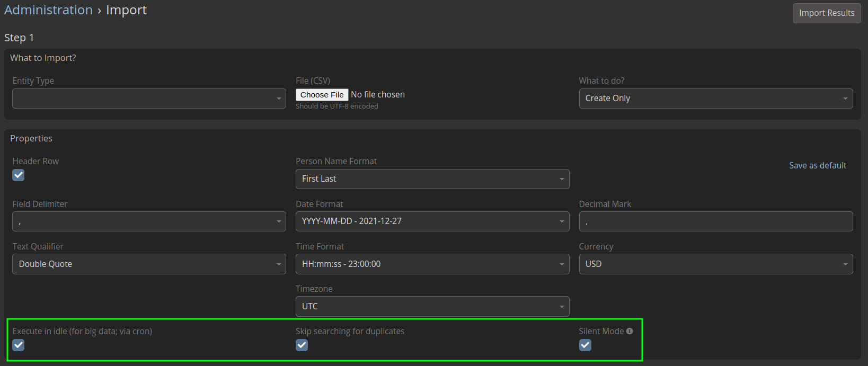Click the 'Step 1' heading
The image size is (868, 366).
[x=19, y=38]
